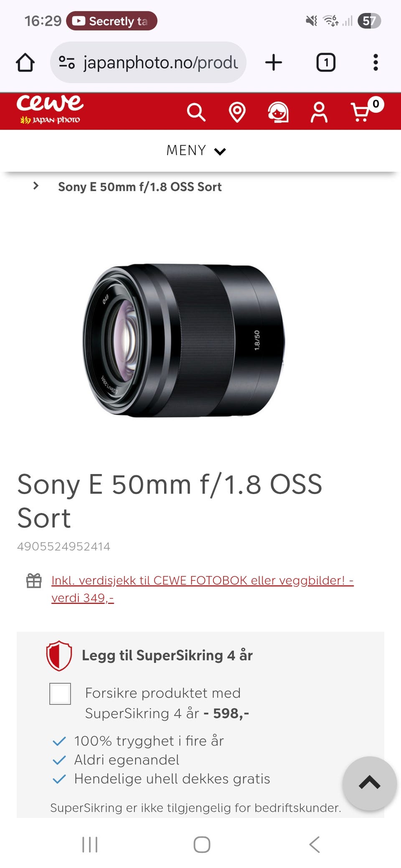The image size is (401, 868).
Task: Open the store locator pin icon
Action: (x=237, y=112)
